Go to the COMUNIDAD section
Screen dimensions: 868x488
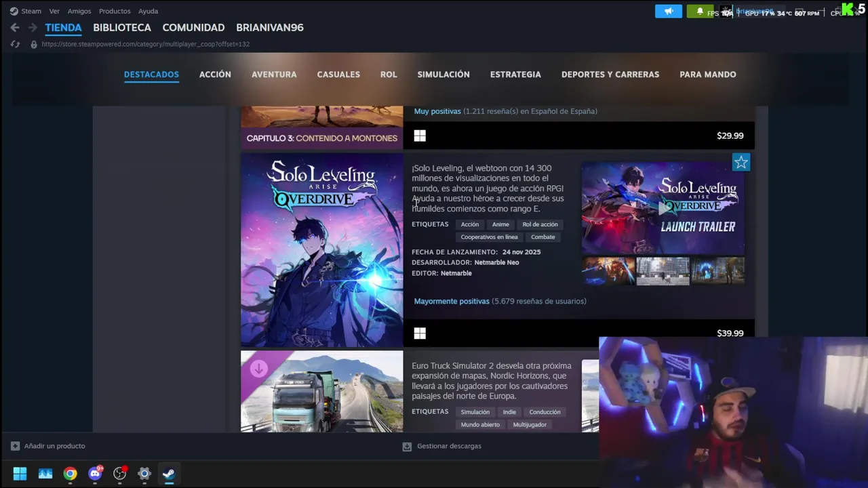[193, 28]
